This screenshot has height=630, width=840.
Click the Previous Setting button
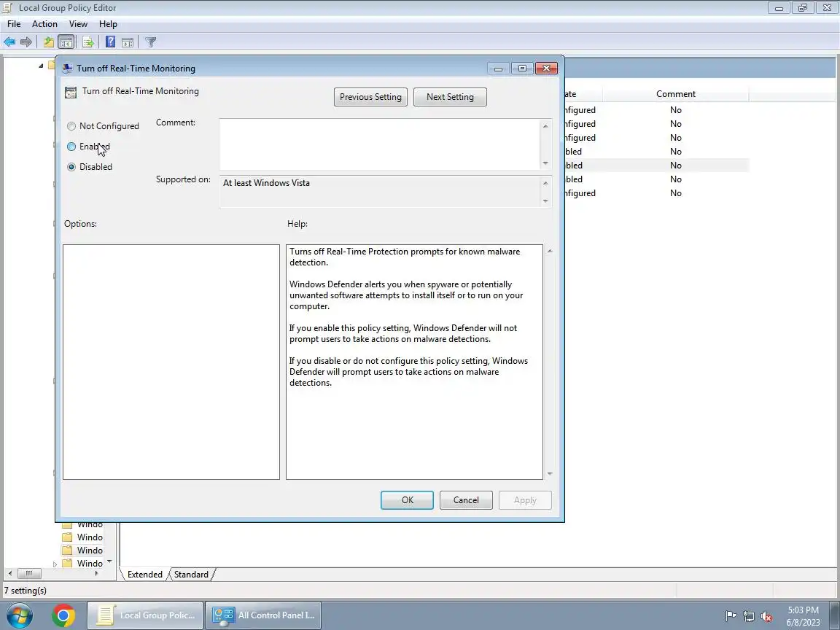click(x=370, y=97)
